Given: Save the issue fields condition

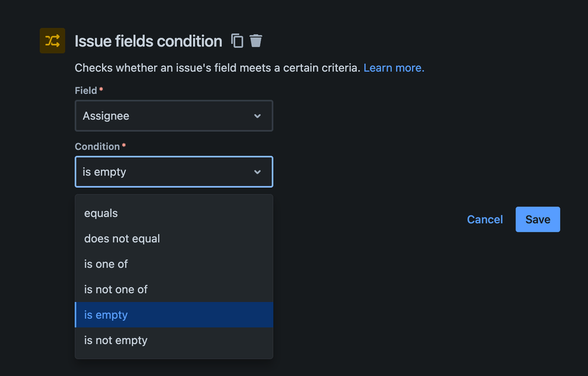Looking at the screenshot, I should coord(538,219).
